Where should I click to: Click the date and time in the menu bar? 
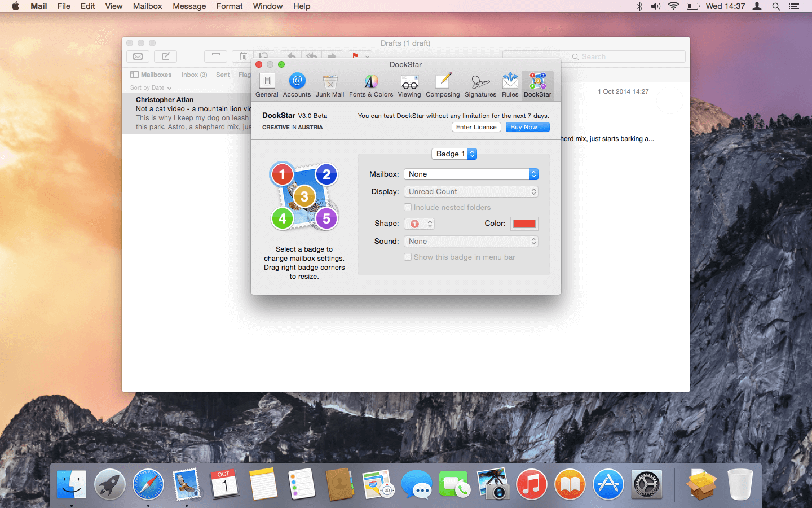tap(725, 6)
